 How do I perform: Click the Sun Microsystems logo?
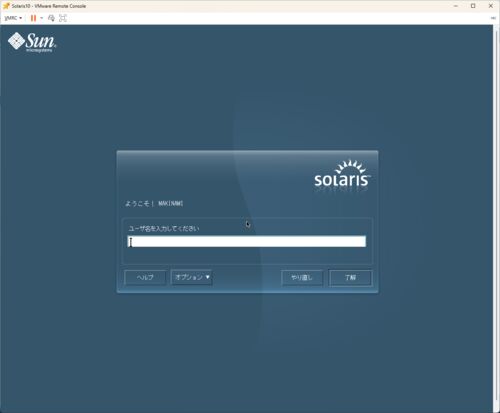click(32, 42)
